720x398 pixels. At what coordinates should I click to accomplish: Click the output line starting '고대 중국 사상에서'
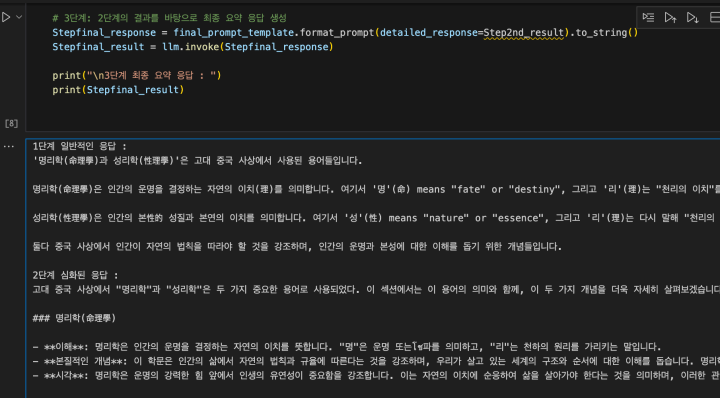pos(376,290)
